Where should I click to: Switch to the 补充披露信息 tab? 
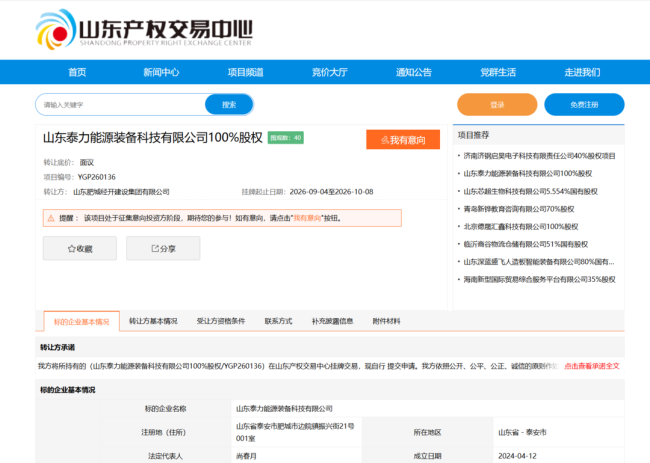(x=332, y=321)
